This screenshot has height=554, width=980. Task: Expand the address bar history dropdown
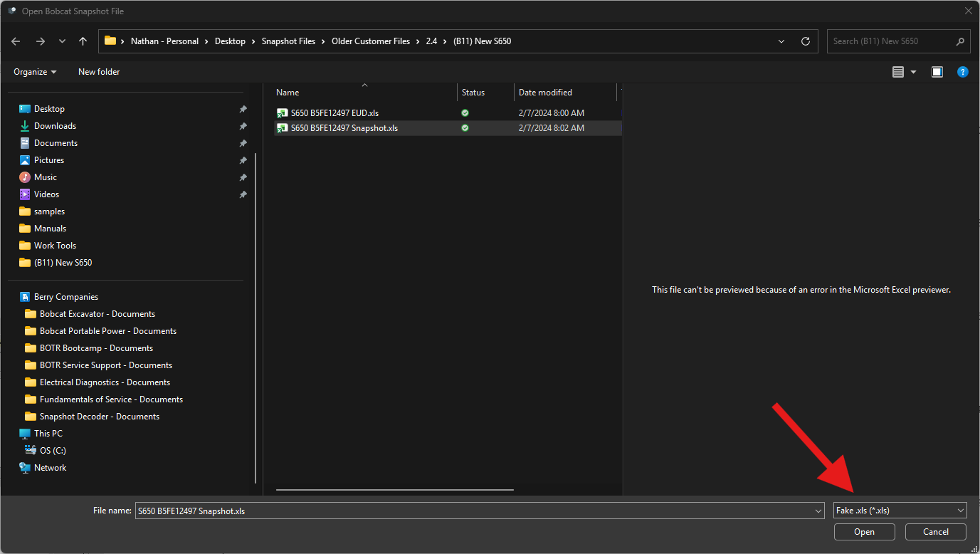click(x=781, y=41)
